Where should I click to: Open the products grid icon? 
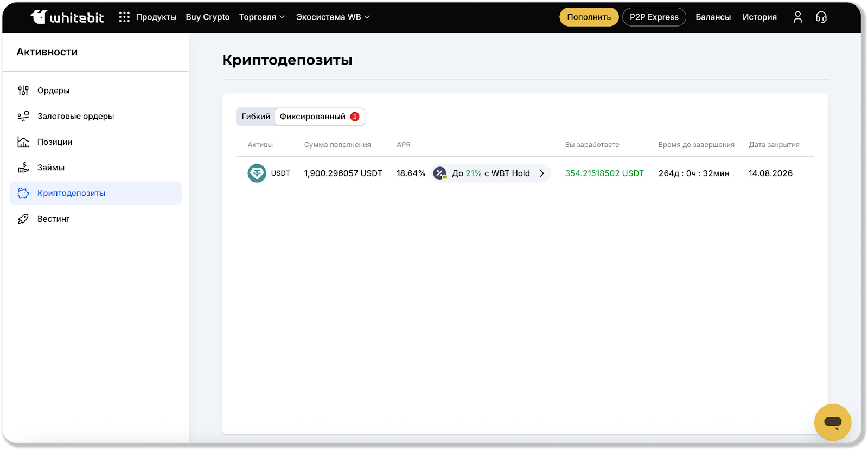(x=124, y=17)
